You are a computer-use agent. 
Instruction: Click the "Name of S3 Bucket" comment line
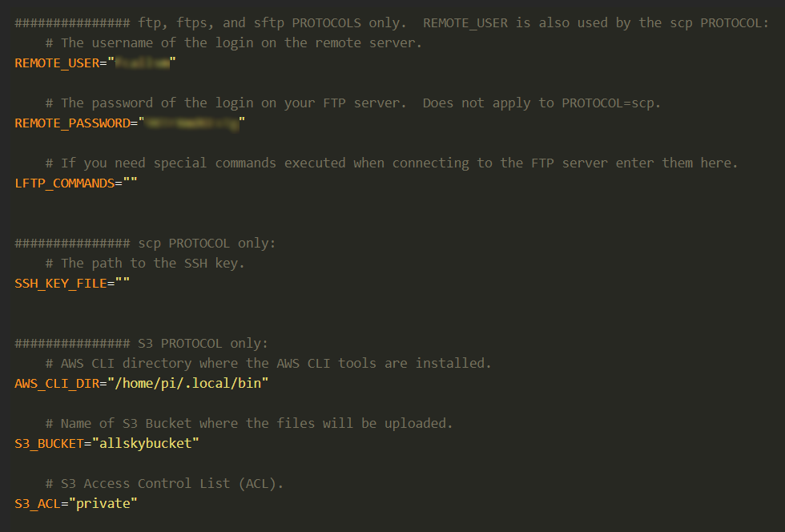[x=248, y=423]
